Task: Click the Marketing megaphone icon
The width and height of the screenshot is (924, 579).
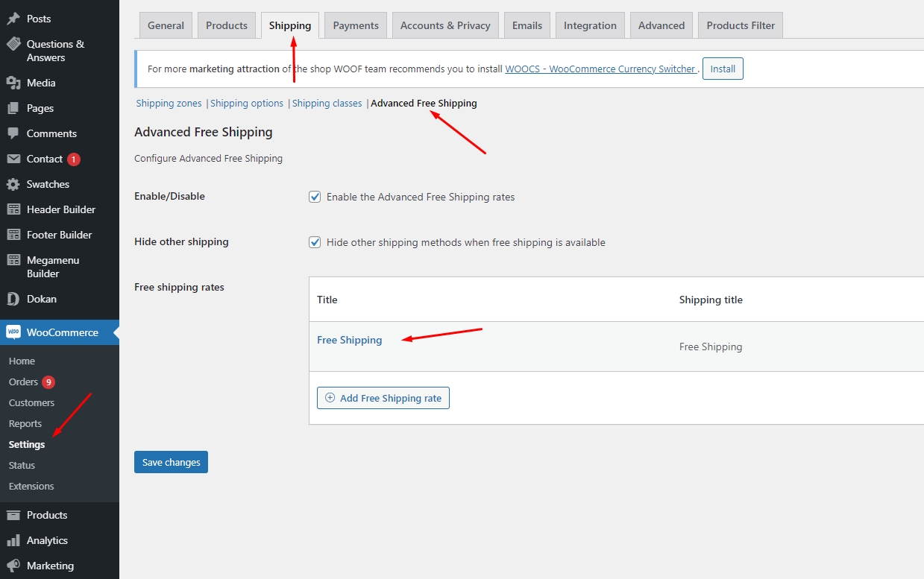Action: (x=13, y=566)
